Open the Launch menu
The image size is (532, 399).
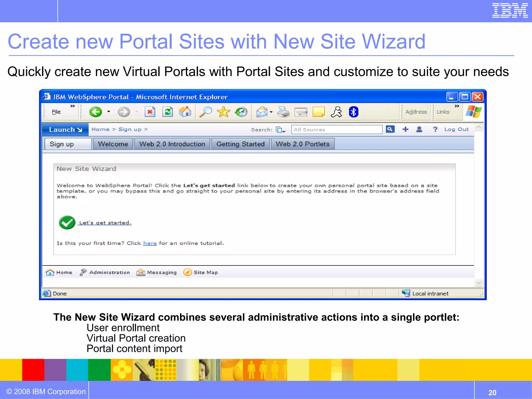point(65,130)
